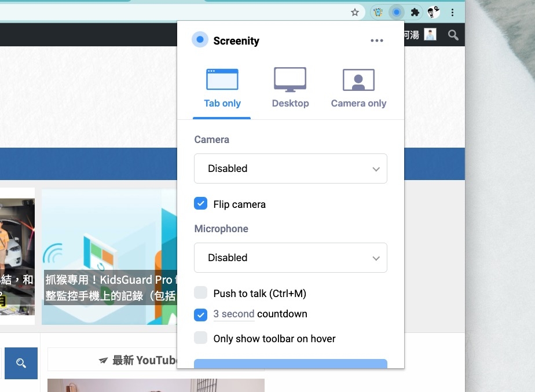
Task: Enable Push to talk (Ctrl+M)
Action: click(200, 292)
